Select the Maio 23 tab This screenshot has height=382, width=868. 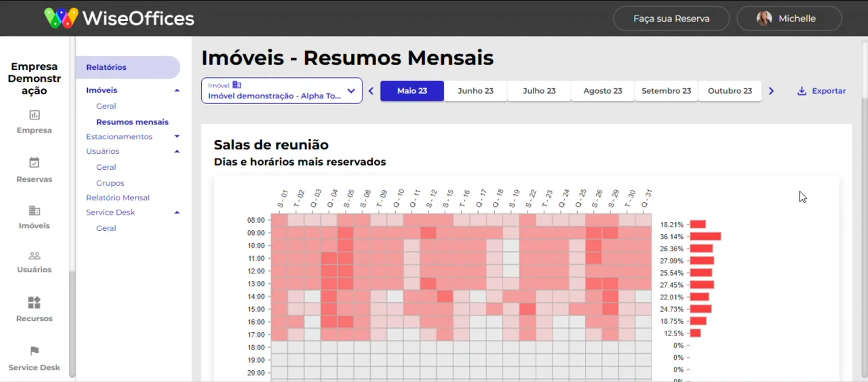412,91
